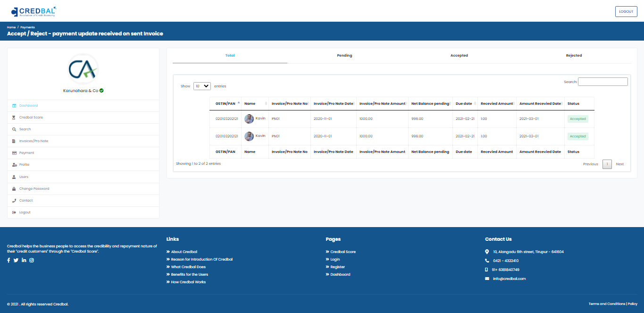Open the show entries dropdown

tap(202, 86)
